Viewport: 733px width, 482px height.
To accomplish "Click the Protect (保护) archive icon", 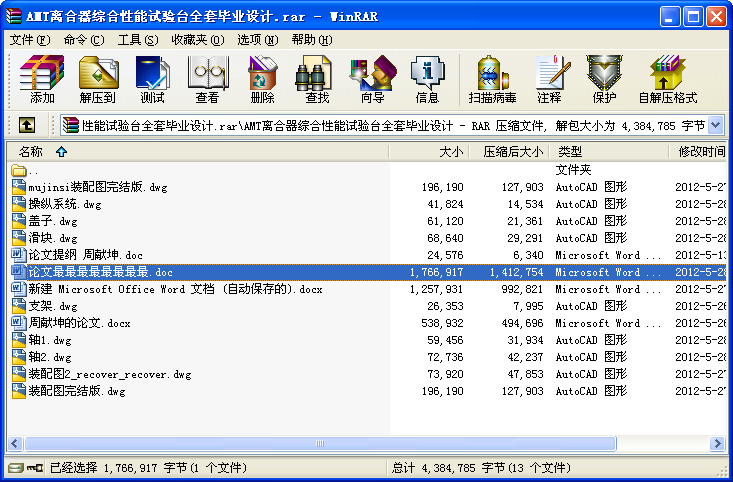I will point(604,79).
